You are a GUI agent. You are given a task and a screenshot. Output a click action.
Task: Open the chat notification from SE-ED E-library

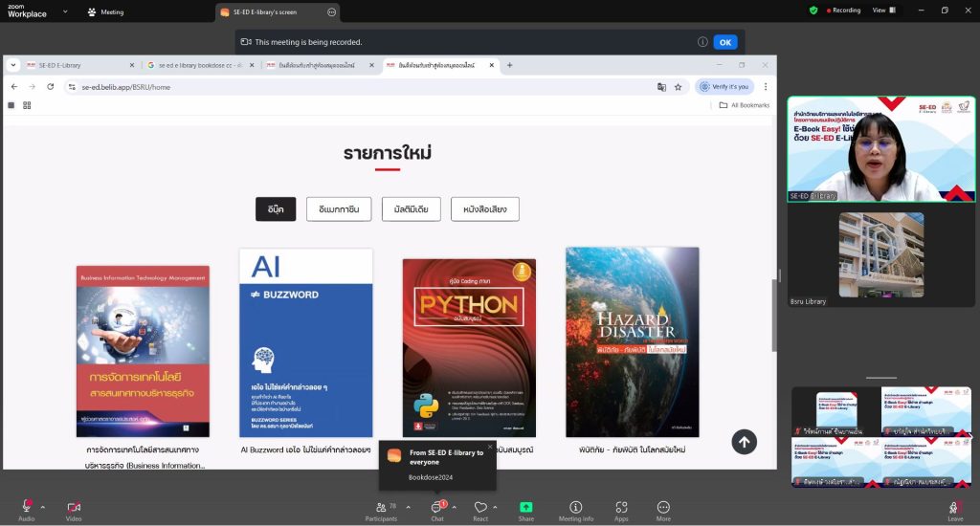tap(437, 465)
